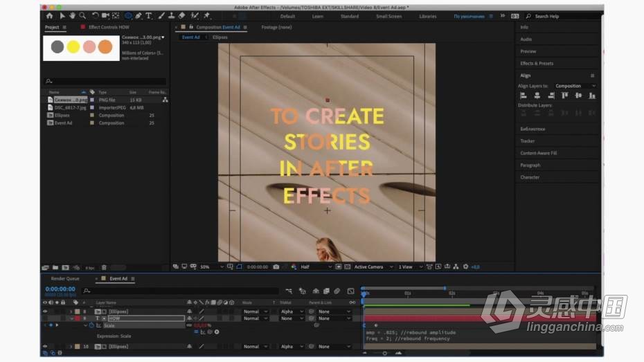Viewport: 644px width, 362px height.
Task: Switch to Learn workspace
Action: (317, 17)
